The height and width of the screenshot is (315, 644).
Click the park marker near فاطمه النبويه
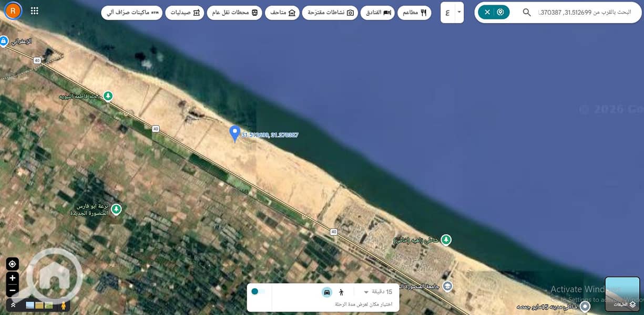pyautogui.click(x=107, y=96)
